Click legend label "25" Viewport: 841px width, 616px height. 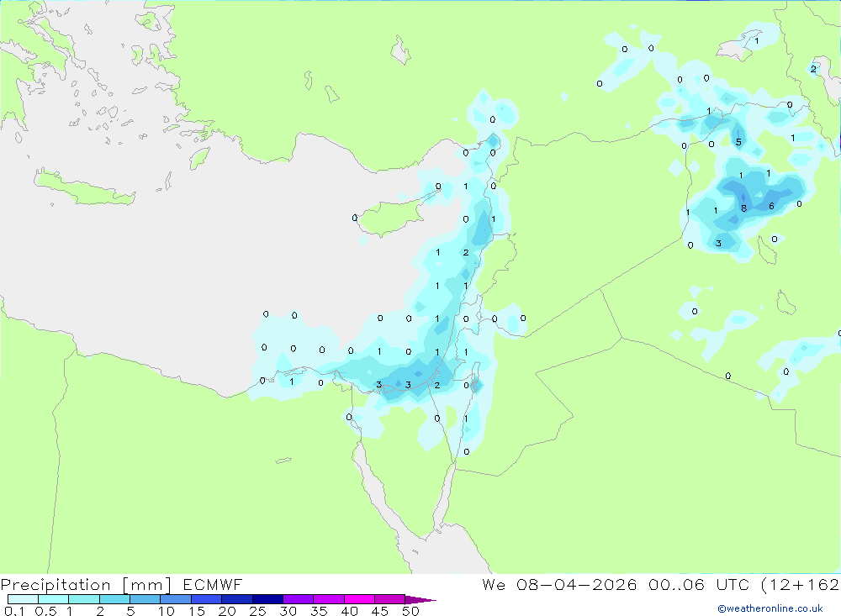pyautogui.click(x=257, y=611)
